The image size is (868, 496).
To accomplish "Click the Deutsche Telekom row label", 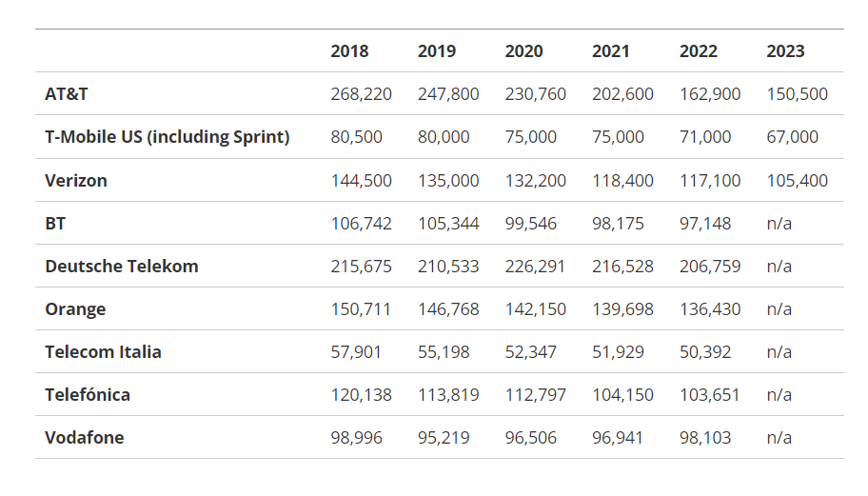I will tap(122, 267).
